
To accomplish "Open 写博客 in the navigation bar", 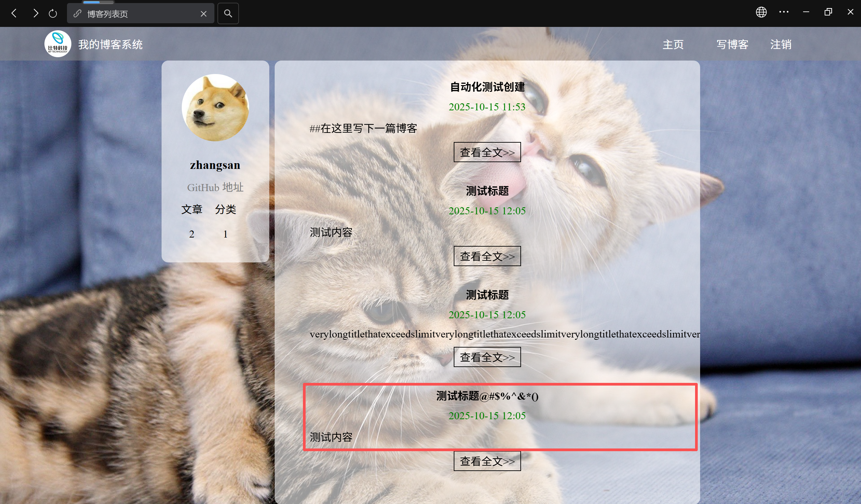I will pos(732,44).
